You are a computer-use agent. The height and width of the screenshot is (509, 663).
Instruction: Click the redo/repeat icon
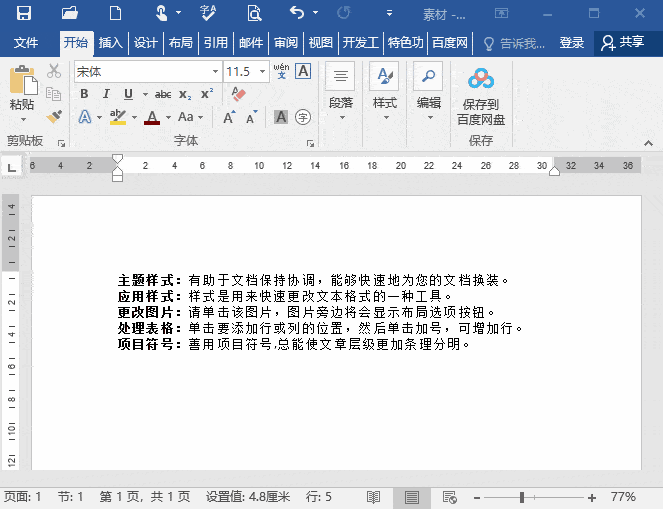pyautogui.click(x=343, y=13)
